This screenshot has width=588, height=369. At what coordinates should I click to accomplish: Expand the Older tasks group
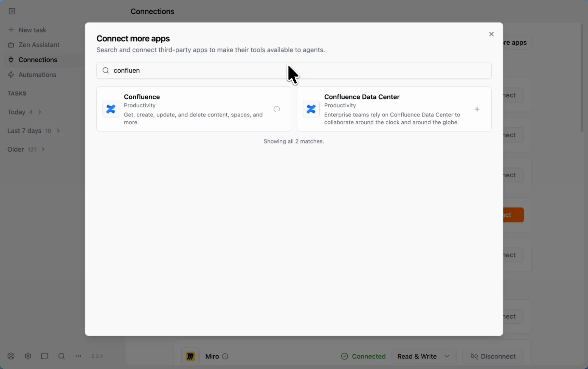click(27, 149)
